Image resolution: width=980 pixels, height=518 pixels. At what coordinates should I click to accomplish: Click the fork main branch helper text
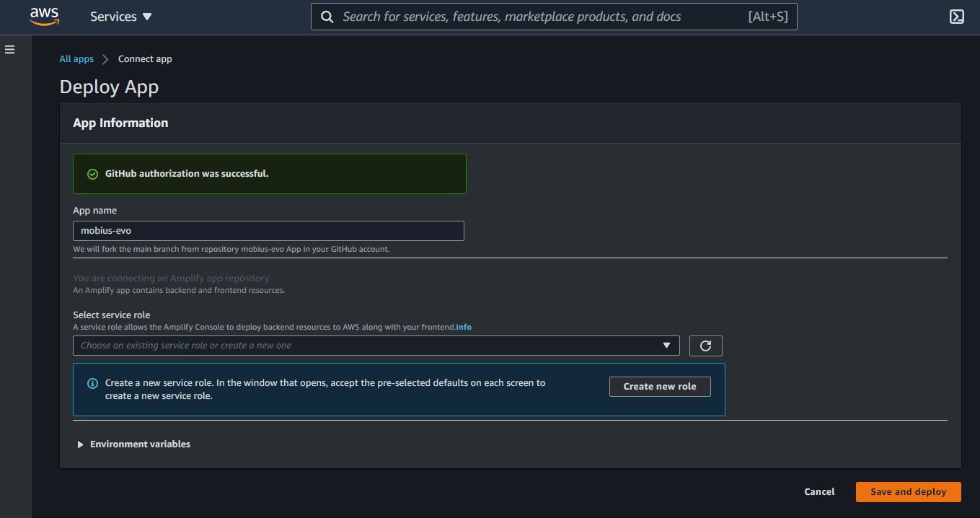231,249
